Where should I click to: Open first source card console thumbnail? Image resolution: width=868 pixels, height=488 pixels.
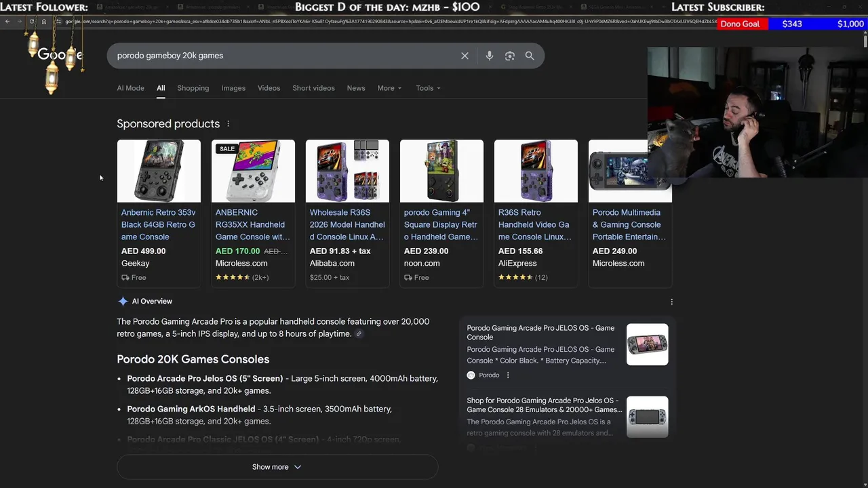pyautogui.click(x=647, y=344)
